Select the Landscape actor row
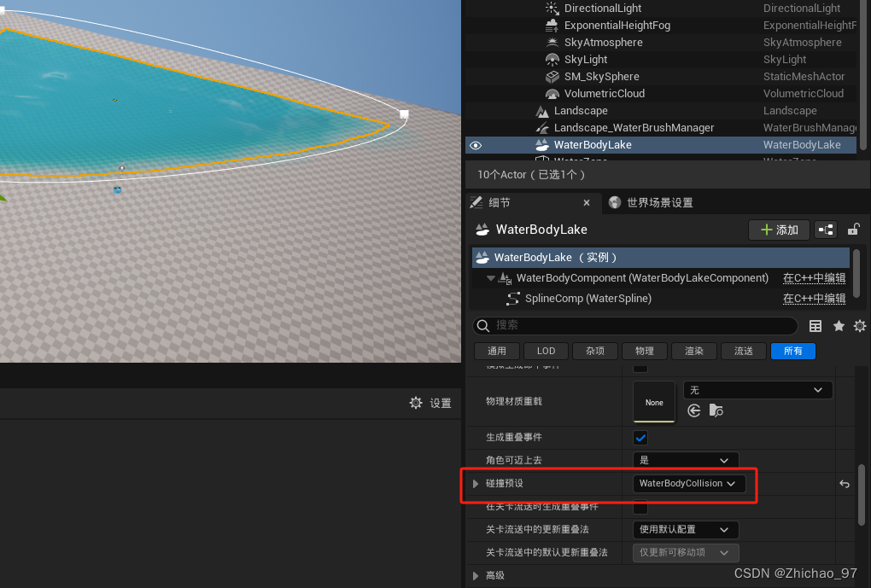Screen dimensions: 871x588 (x=661, y=111)
